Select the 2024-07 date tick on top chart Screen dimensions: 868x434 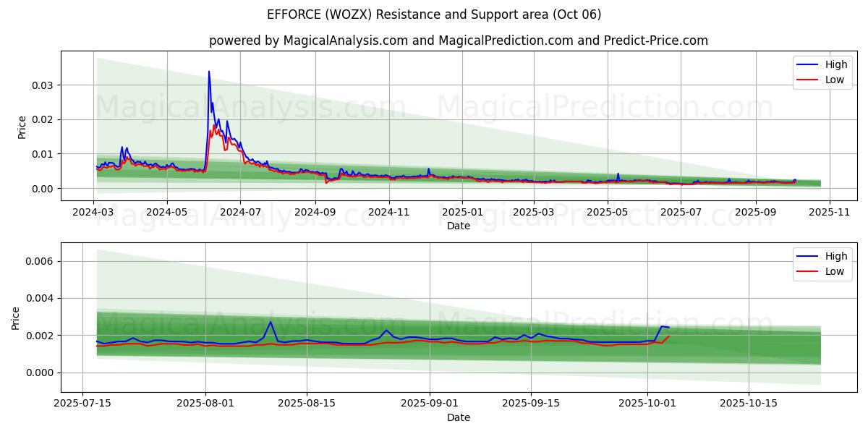click(x=240, y=212)
